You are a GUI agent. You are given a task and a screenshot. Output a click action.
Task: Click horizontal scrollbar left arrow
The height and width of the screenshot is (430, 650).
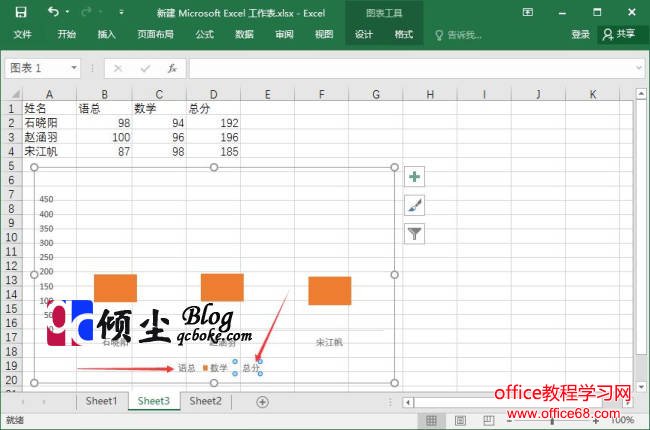click(408, 402)
